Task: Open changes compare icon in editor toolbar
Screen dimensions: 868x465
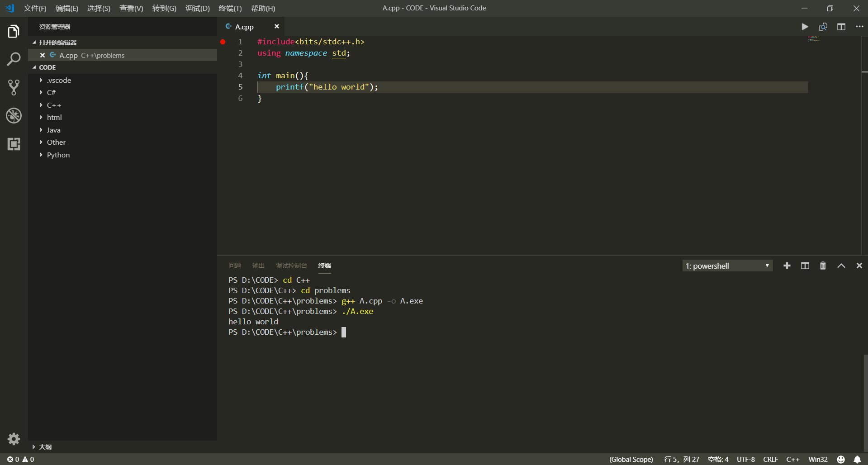Action: coord(823,27)
